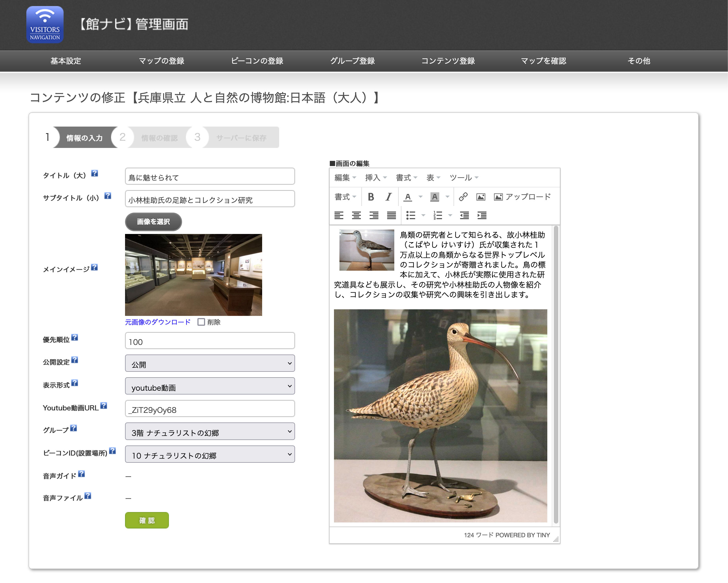Align text left in editor
728x583 pixels.
[339, 215]
